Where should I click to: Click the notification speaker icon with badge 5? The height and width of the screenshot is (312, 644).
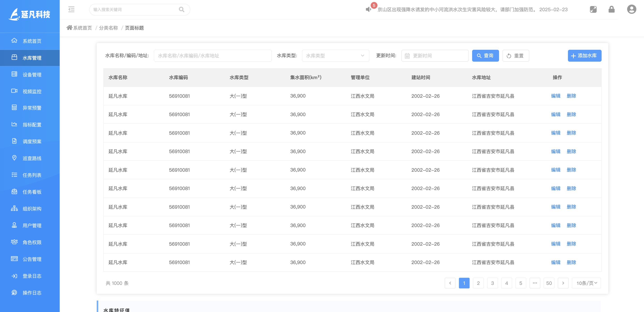coord(368,9)
